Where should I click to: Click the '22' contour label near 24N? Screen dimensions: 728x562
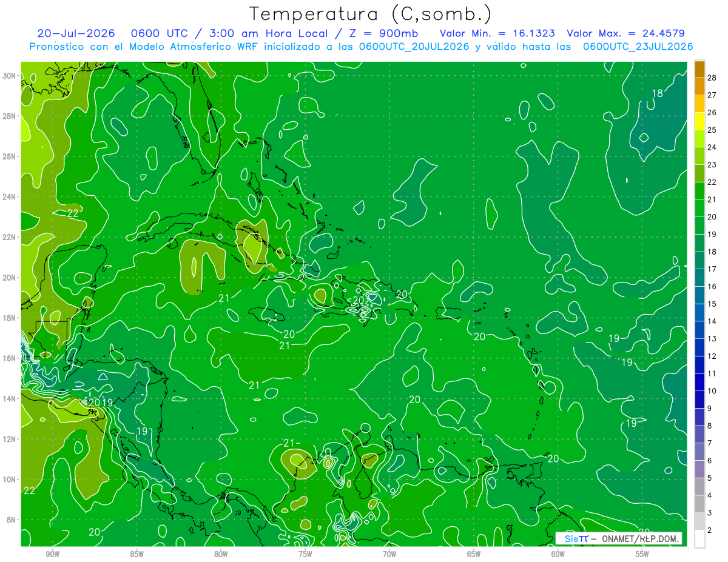(x=72, y=213)
